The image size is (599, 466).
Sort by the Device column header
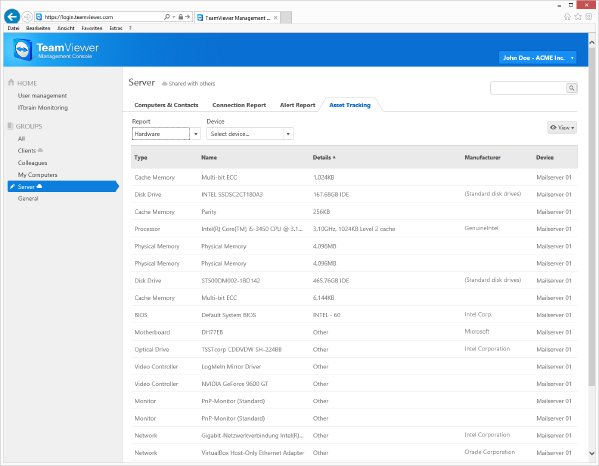[x=545, y=157]
